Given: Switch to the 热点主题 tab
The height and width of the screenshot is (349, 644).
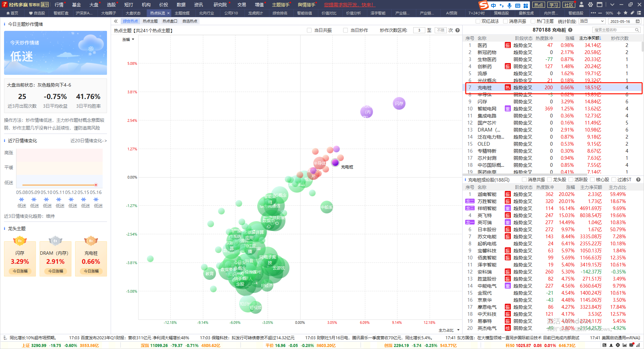Looking at the screenshot, I should click(x=150, y=21).
